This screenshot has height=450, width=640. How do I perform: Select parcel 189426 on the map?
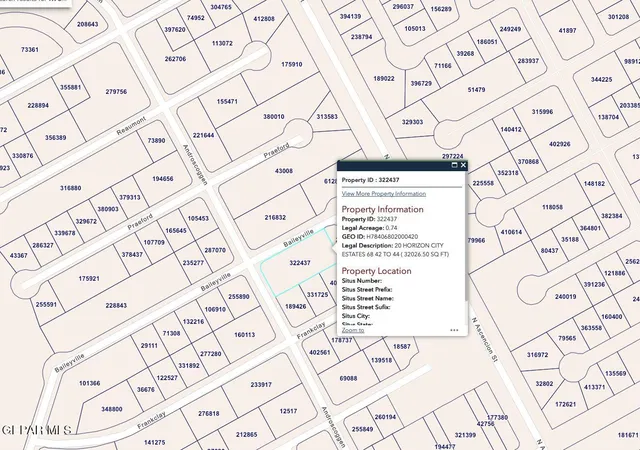click(x=296, y=306)
